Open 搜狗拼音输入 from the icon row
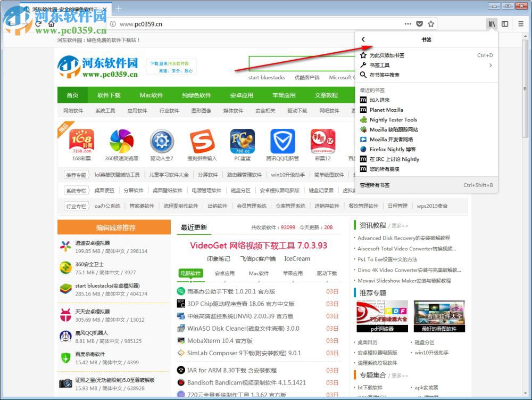 201,141
